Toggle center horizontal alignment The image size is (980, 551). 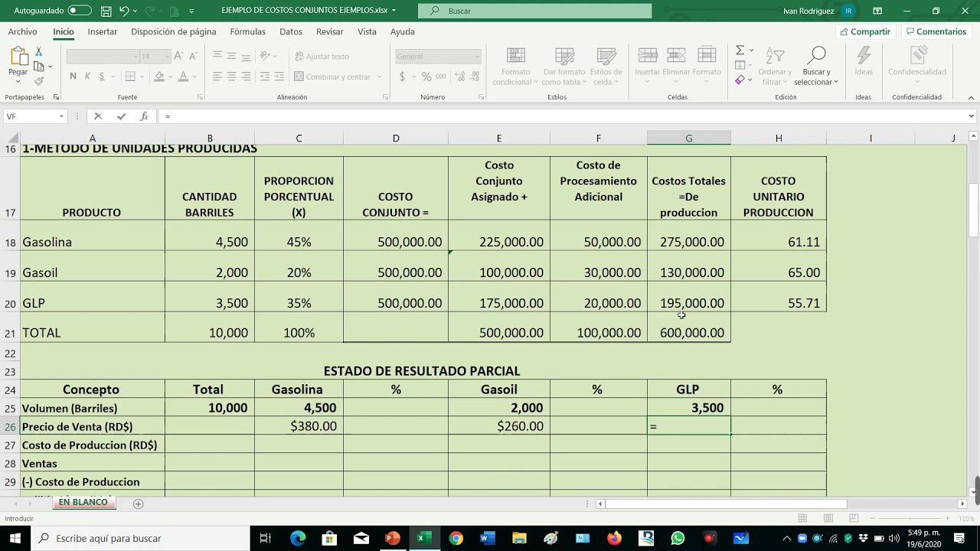click(232, 77)
